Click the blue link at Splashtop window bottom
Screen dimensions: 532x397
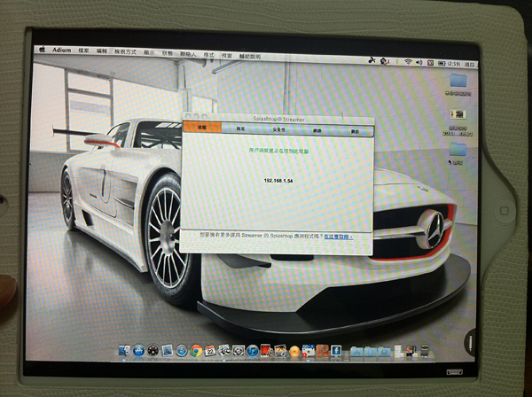[339, 237]
